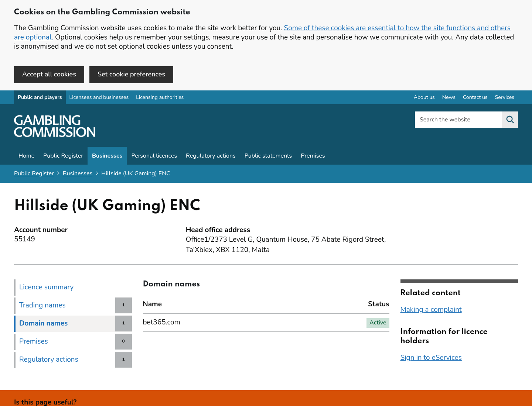Open Premises in main navigation
The image size is (532, 406).
tap(313, 156)
